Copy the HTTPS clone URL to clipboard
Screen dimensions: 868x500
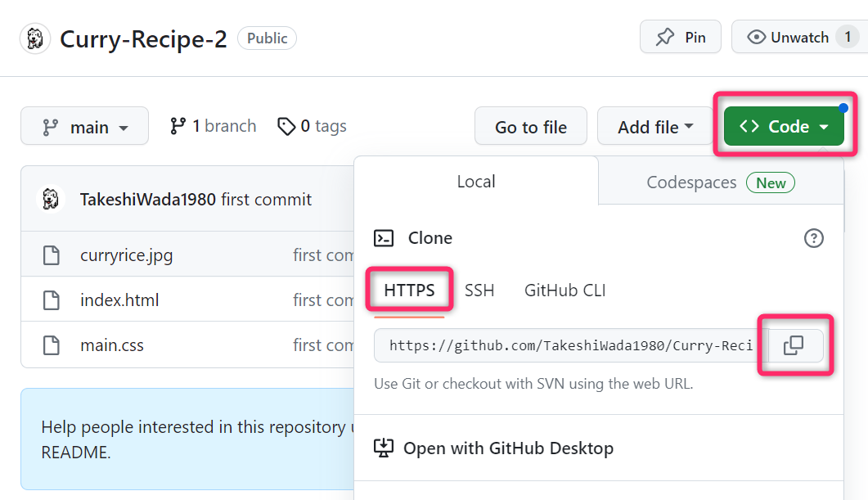click(793, 345)
